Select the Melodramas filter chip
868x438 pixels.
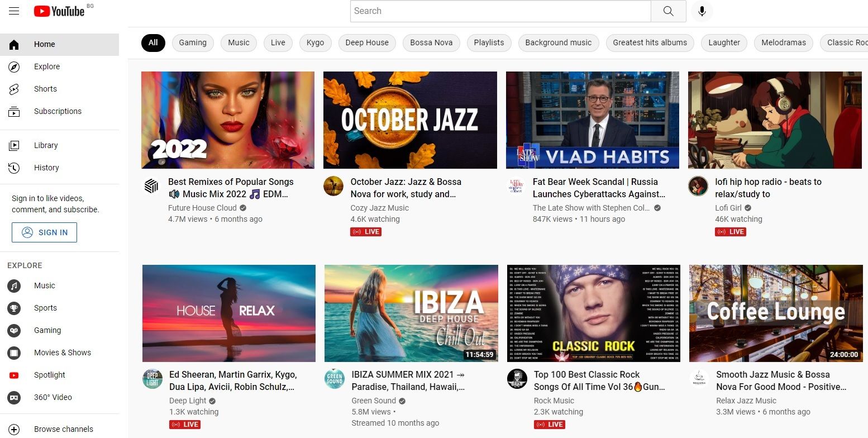[784, 43]
